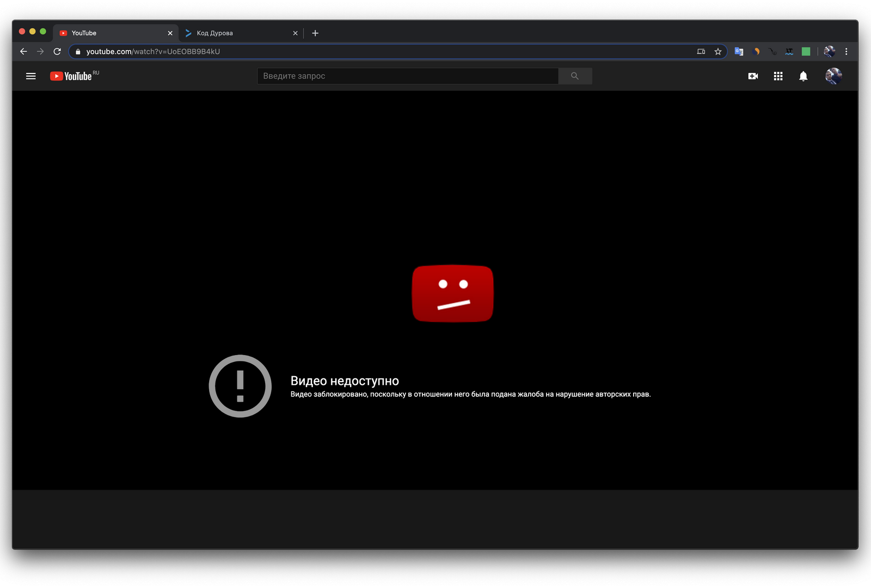Open the YouTube hamburger guide menu
Viewport: 871px width, 588px height.
click(x=31, y=76)
